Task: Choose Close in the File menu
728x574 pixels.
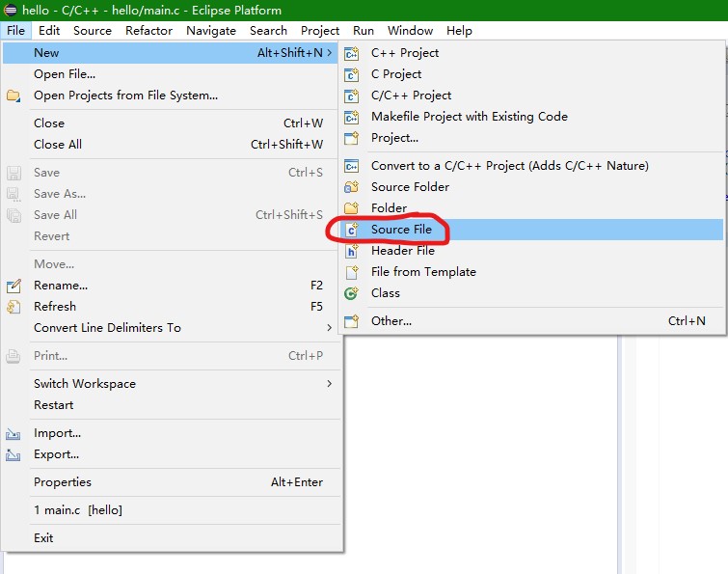Action: [172, 123]
